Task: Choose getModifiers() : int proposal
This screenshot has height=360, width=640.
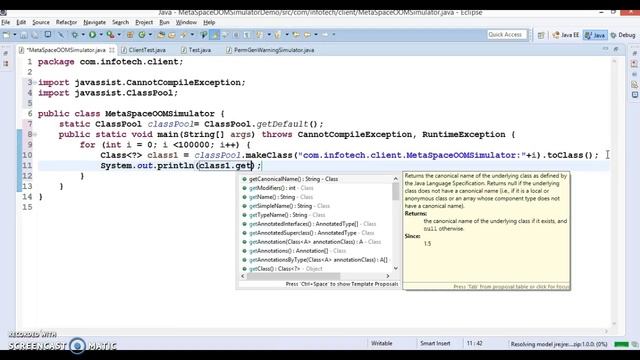Action: (x=316, y=188)
